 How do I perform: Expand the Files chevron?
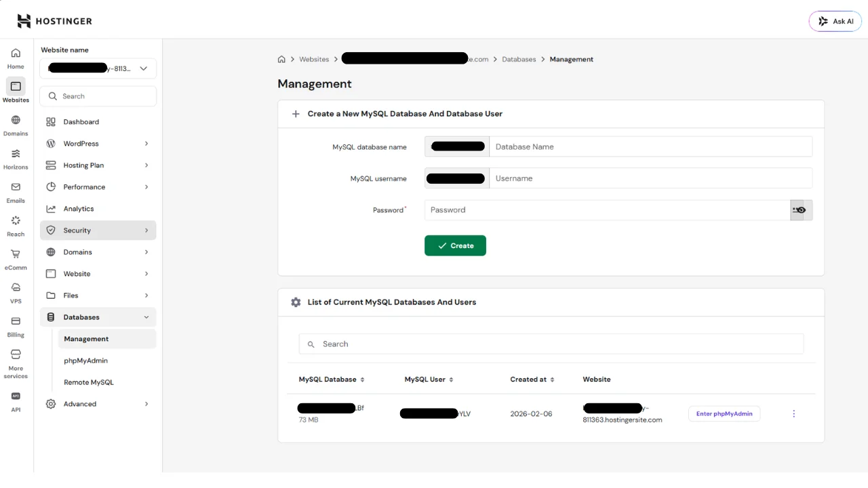pyautogui.click(x=146, y=296)
